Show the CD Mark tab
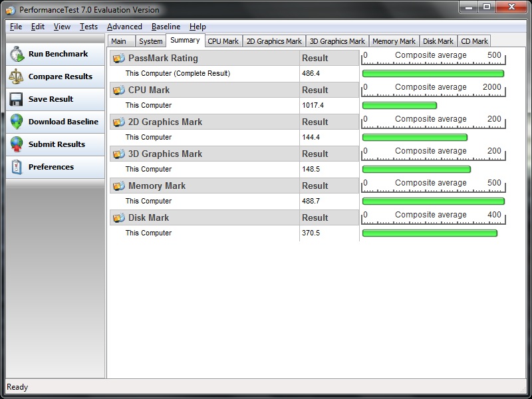Image resolution: width=532 pixels, height=399 pixels. click(x=474, y=41)
